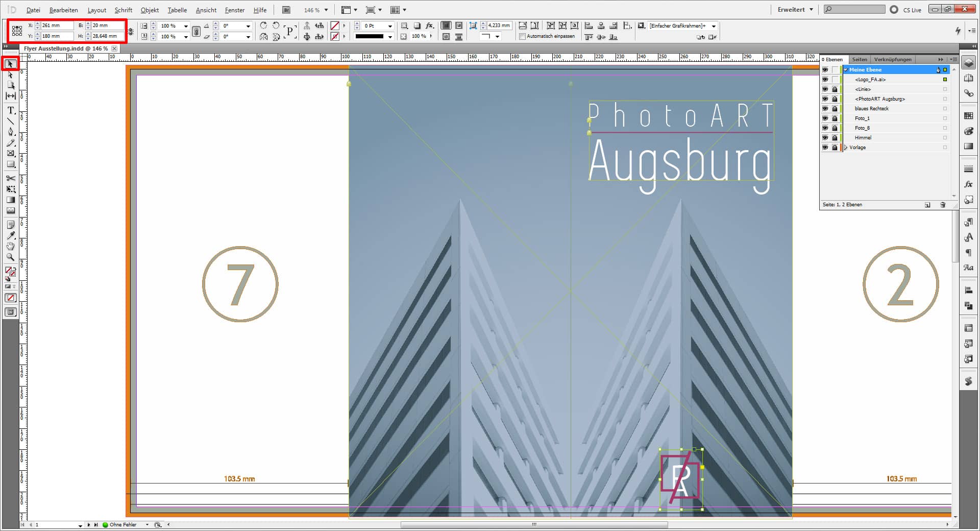Click the X position input field
The width and height of the screenshot is (980, 531).
(57, 26)
